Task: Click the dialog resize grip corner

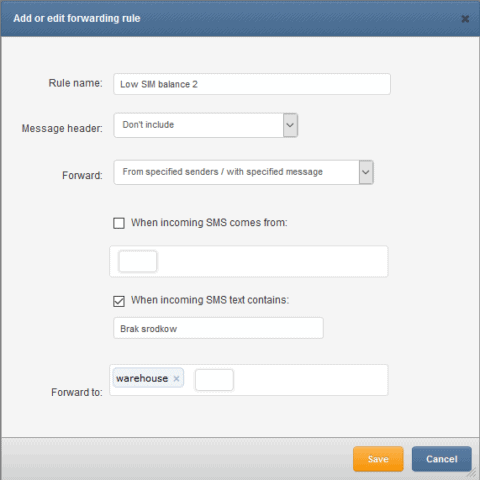Action: tap(473, 473)
